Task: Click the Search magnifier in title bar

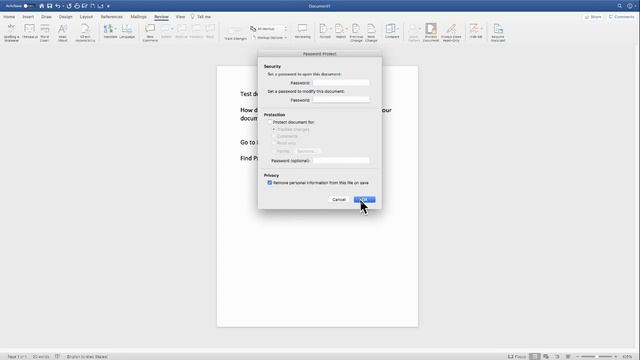Action: tap(620, 6)
